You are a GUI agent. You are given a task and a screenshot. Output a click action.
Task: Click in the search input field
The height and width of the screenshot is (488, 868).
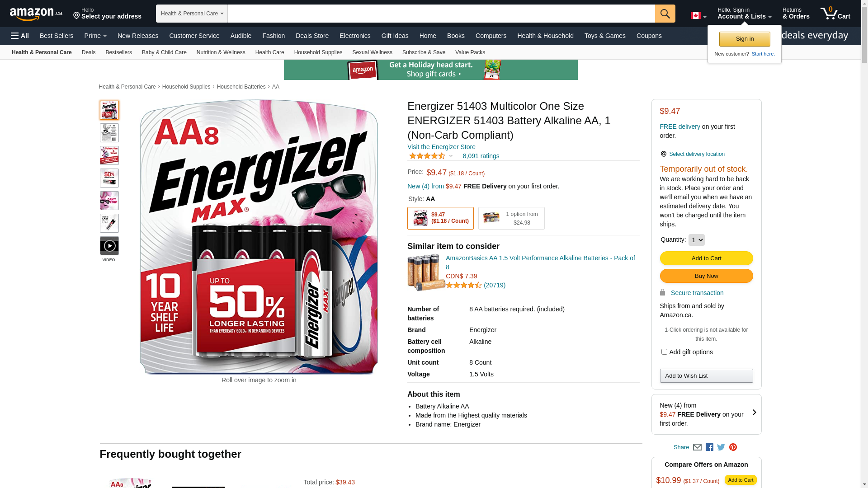(441, 14)
